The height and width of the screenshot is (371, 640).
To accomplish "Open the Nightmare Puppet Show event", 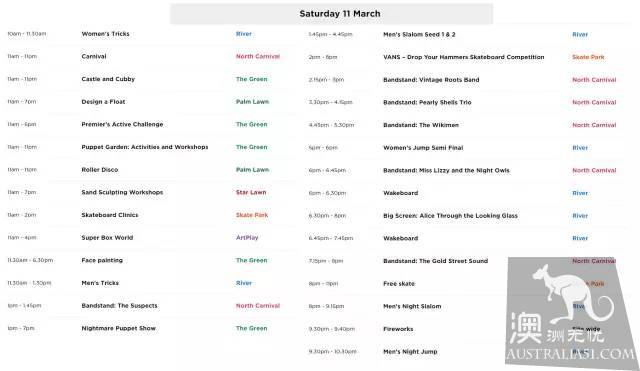I will click(x=118, y=328).
